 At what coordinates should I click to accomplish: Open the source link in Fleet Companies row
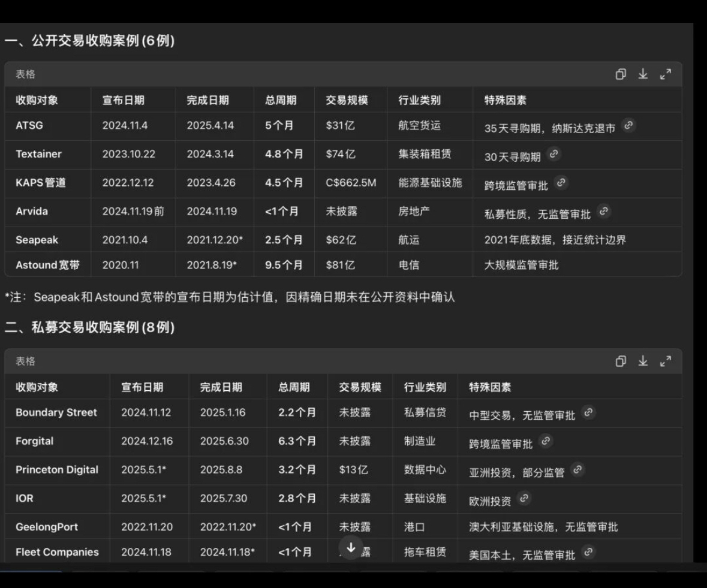click(x=588, y=552)
